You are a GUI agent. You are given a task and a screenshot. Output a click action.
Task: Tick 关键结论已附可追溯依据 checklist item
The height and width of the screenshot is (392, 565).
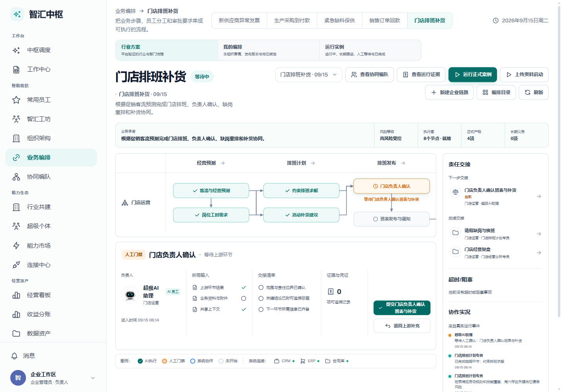tap(261, 298)
